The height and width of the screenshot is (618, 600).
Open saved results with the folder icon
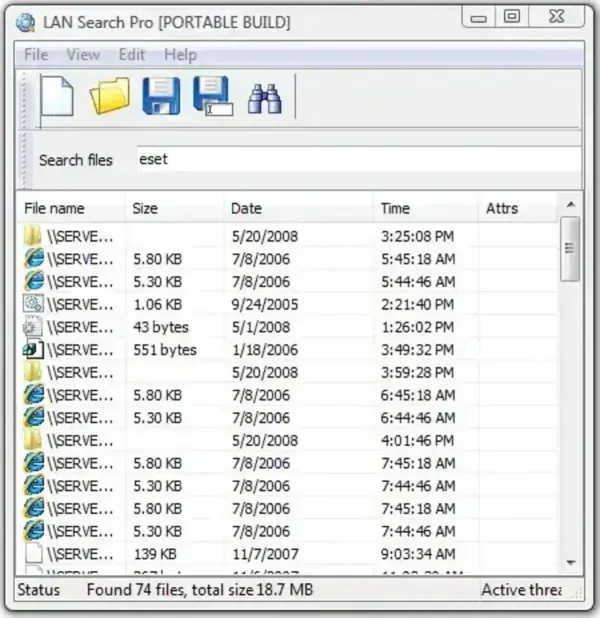point(110,95)
